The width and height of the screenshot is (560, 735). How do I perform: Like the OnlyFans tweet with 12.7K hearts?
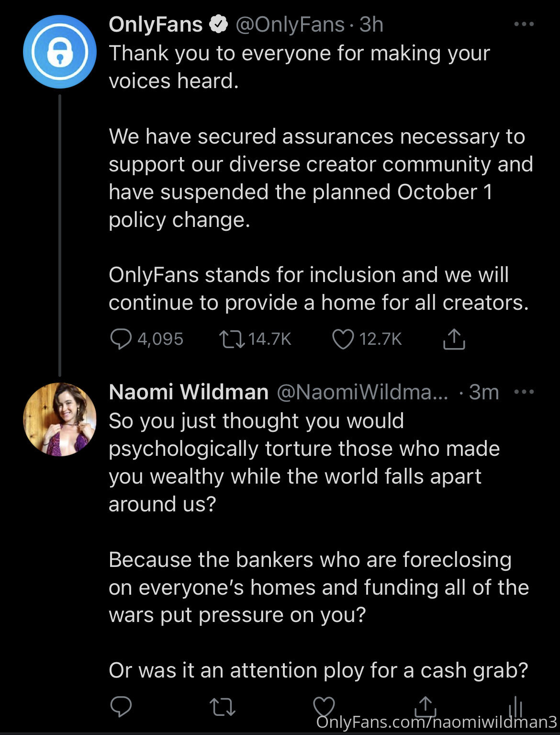pyautogui.click(x=343, y=339)
